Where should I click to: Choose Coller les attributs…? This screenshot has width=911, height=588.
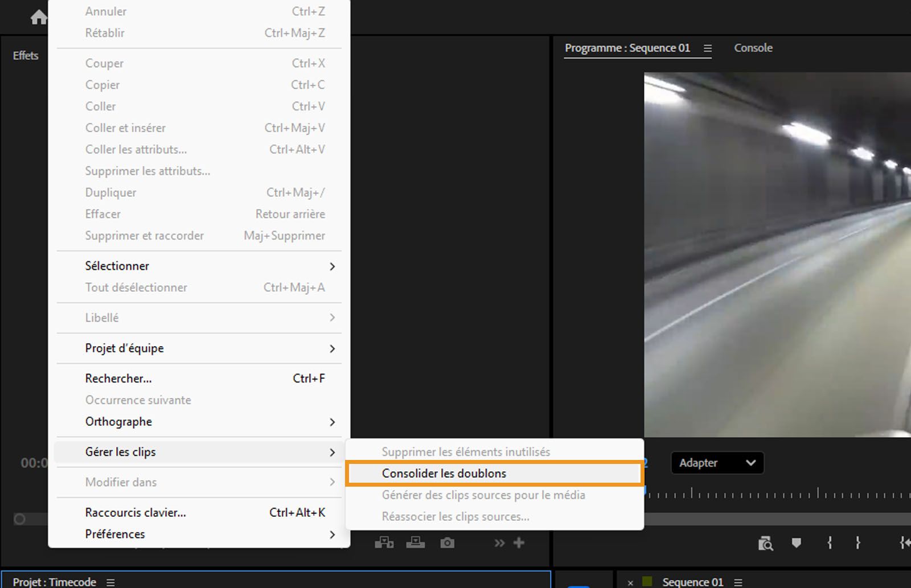coord(199,150)
